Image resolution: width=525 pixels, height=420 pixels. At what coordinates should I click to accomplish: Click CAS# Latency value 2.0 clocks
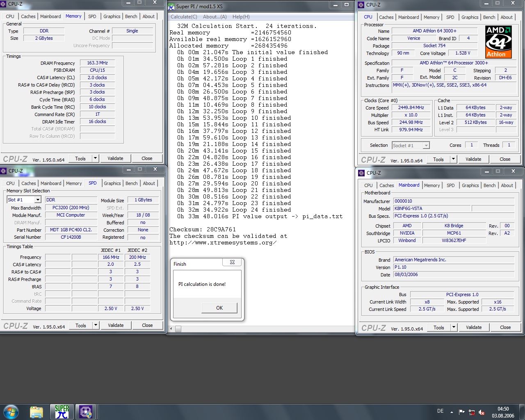click(x=97, y=78)
